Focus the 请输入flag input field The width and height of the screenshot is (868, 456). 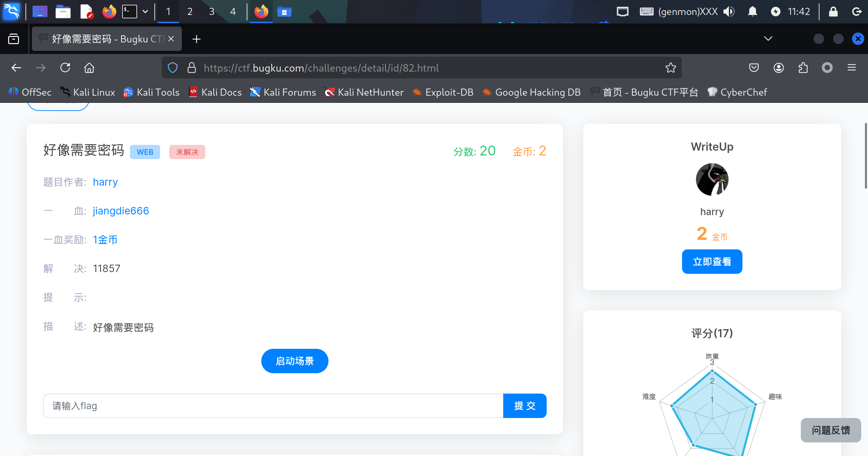(273, 406)
